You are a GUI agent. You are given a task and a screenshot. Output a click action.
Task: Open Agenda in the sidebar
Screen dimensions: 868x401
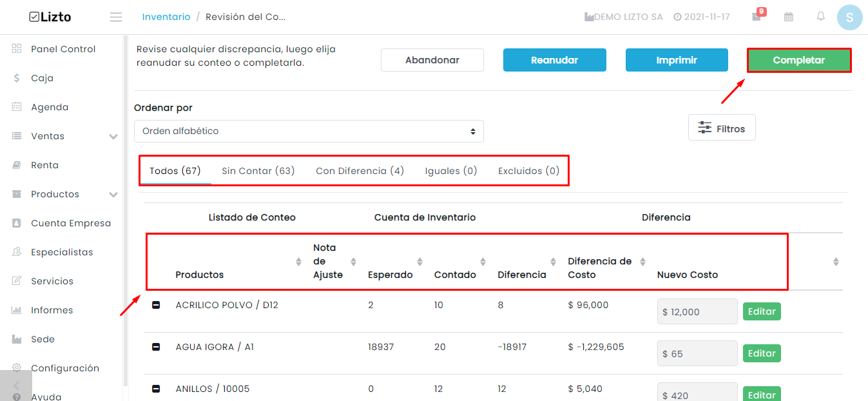point(49,107)
